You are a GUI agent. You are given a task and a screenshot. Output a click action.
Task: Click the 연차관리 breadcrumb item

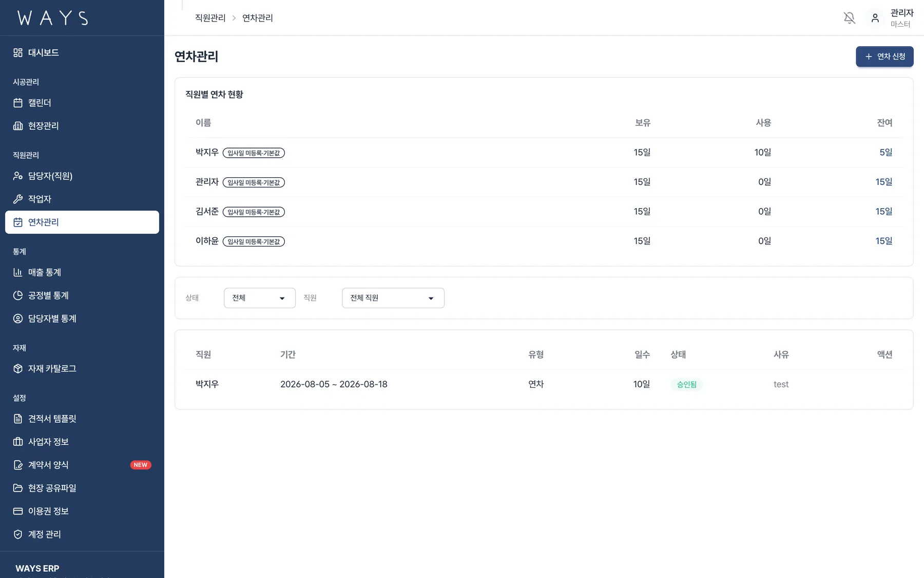coord(258,18)
